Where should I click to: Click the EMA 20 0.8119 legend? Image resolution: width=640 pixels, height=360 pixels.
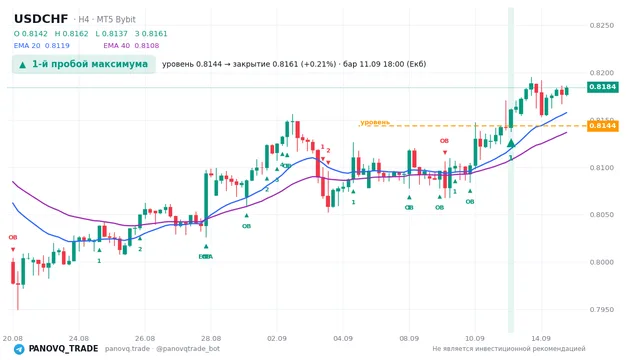(x=42, y=46)
